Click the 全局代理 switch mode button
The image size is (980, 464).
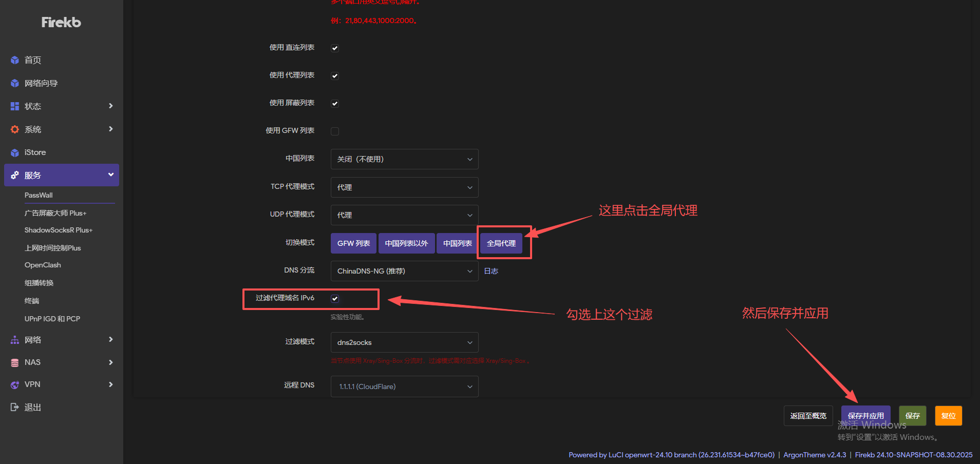[501, 243]
